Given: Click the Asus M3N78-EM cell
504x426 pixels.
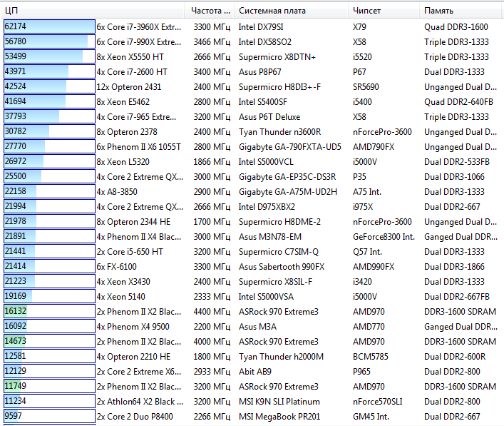Looking at the screenshot, I should pos(270,237).
